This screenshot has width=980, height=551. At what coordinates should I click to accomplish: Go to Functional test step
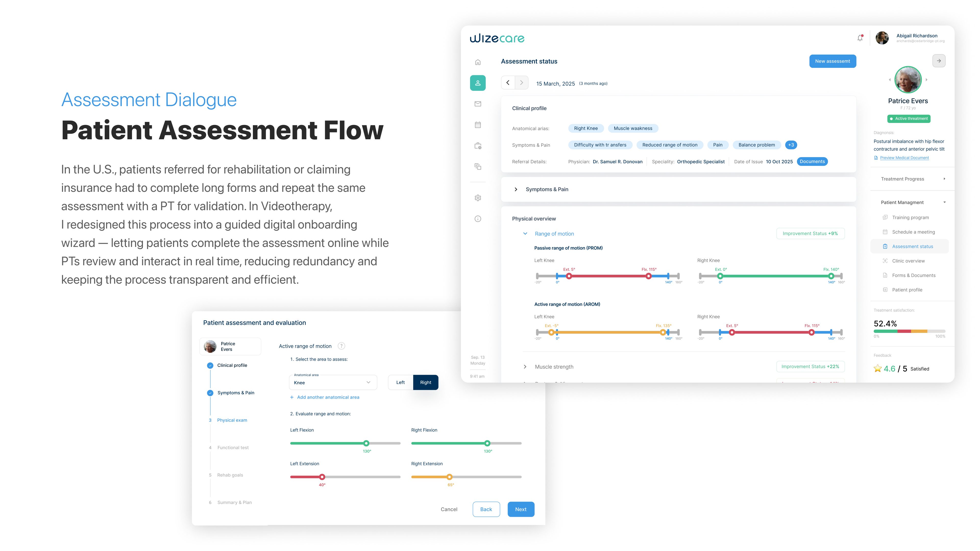[228, 448]
